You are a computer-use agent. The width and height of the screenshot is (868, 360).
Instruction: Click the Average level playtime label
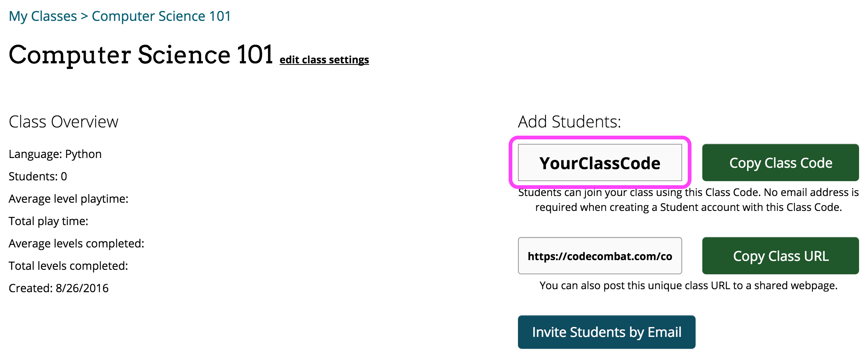[x=68, y=199]
